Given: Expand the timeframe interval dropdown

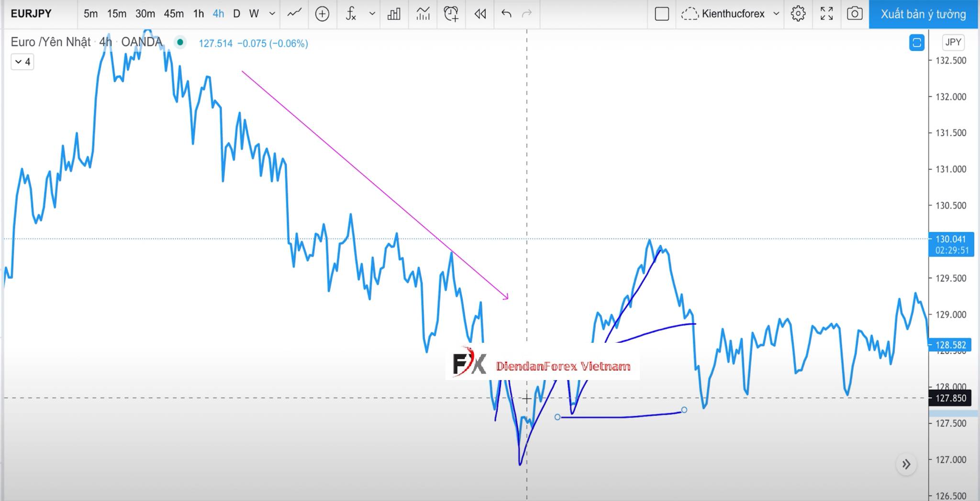Looking at the screenshot, I should click(x=272, y=13).
